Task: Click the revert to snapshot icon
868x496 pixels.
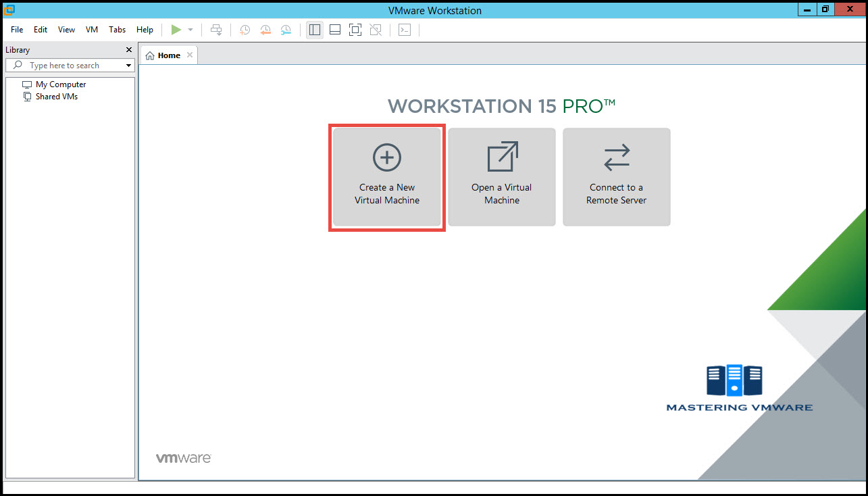Action: [x=265, y=30]
